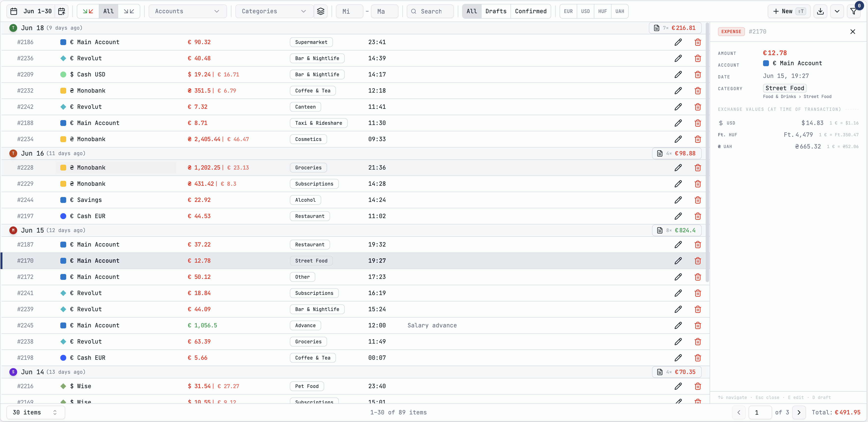Click the Search box
Viewport: 868px width, 422px height.
[x=430, y=12]
